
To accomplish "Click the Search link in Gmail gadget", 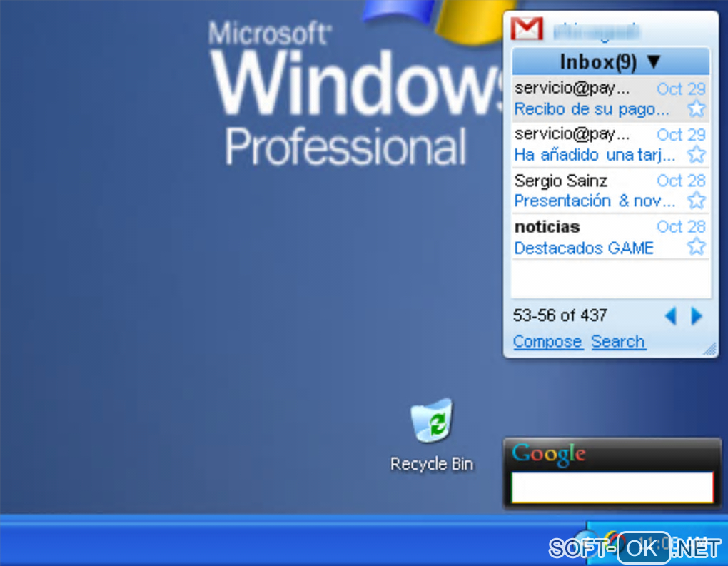I will [x=618, y=342].
